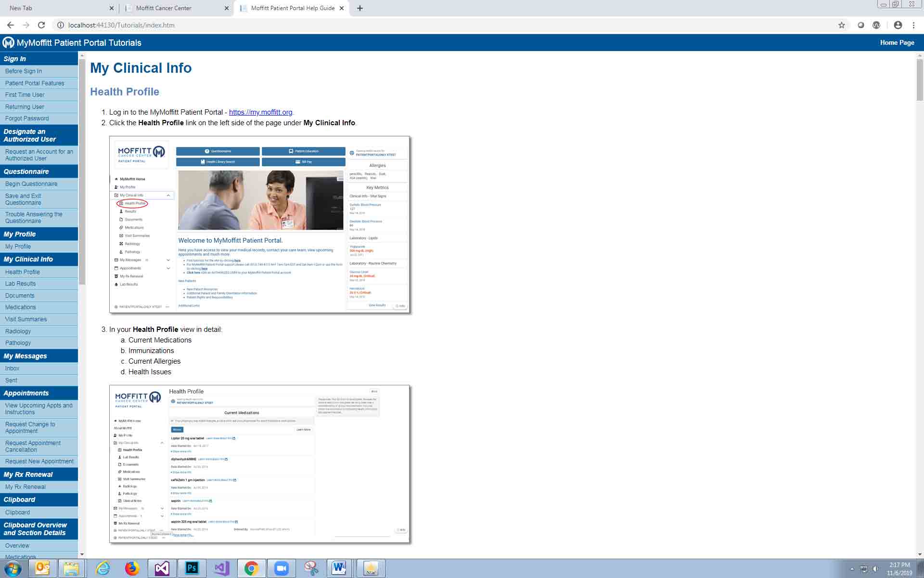The image size is (924, 578).
Task: Click the Health Profile screenshot thumbnail
Action: coord(259,464)
